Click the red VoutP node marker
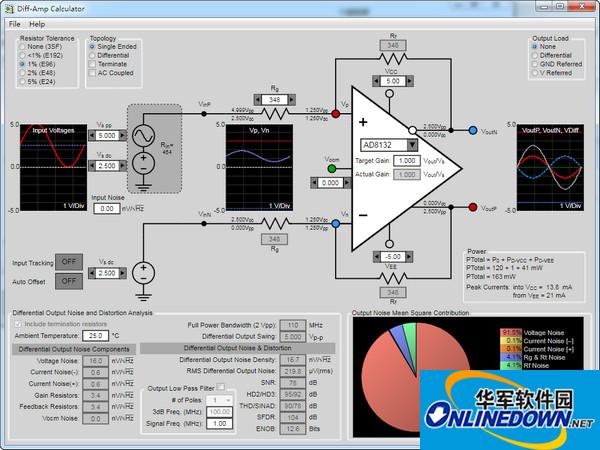 click(x=473, y=207)
